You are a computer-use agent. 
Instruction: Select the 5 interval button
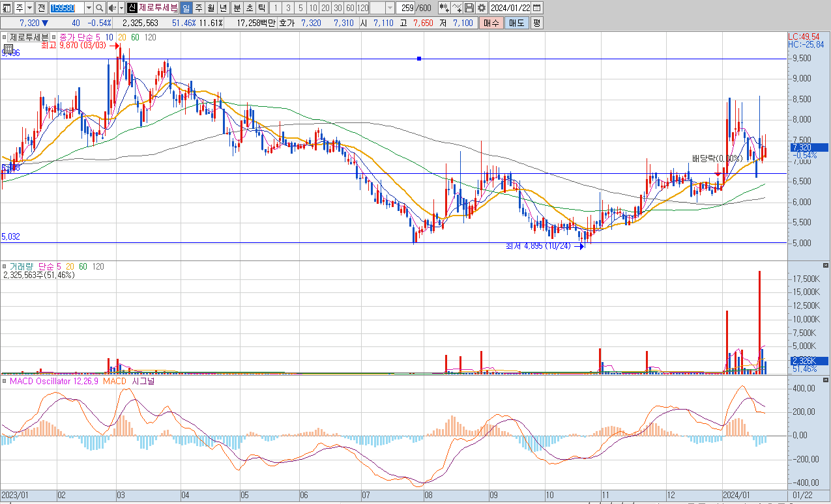(x=300, y=8)
